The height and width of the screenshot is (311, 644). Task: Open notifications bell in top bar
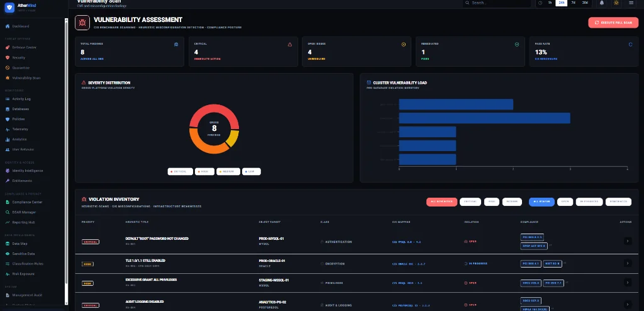[x=602, y=3]
